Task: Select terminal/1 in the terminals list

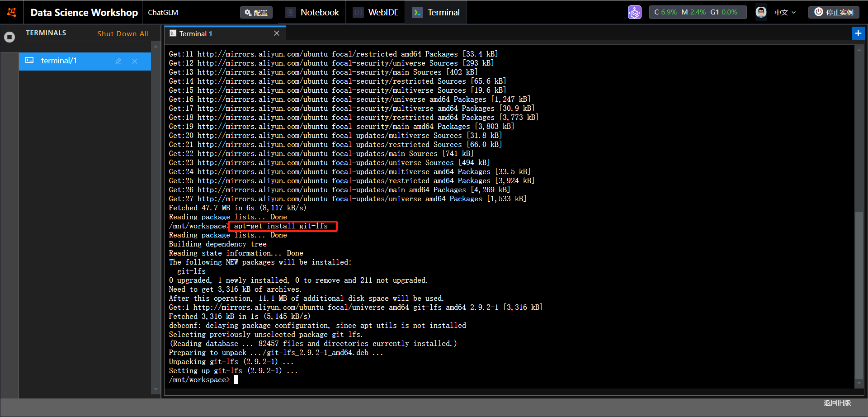Action: 85,61
